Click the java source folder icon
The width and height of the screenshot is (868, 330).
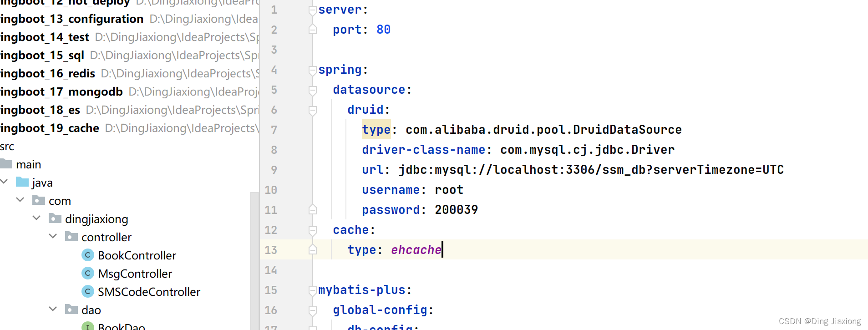(22, 182)
